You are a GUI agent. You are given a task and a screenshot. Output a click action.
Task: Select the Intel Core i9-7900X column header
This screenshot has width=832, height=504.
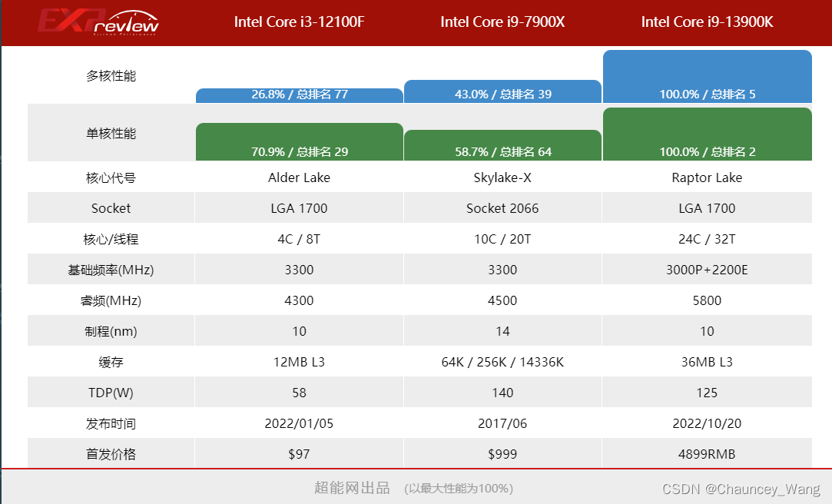click(502, 22)
